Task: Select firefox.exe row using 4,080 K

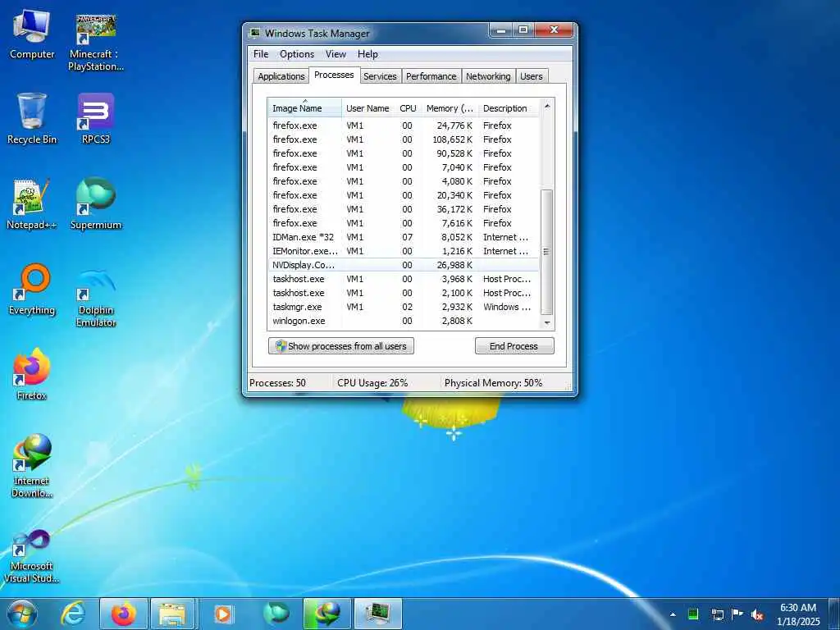Action: point(404,181)
